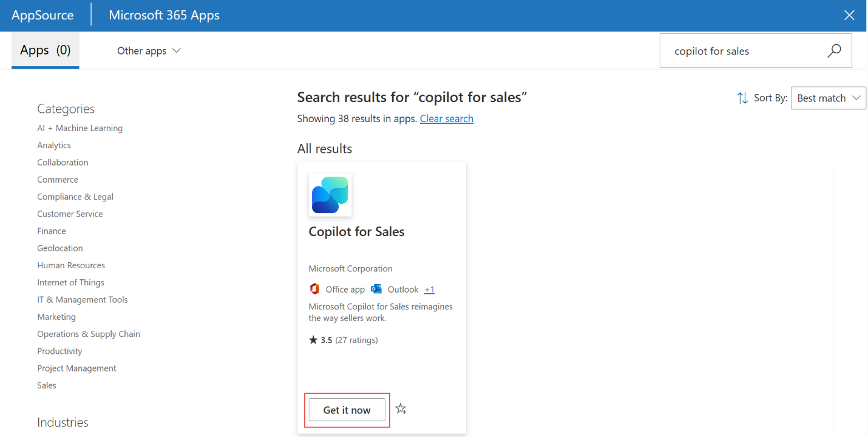Open the Microsoft 365 Apps section

(x=164, y=15)
